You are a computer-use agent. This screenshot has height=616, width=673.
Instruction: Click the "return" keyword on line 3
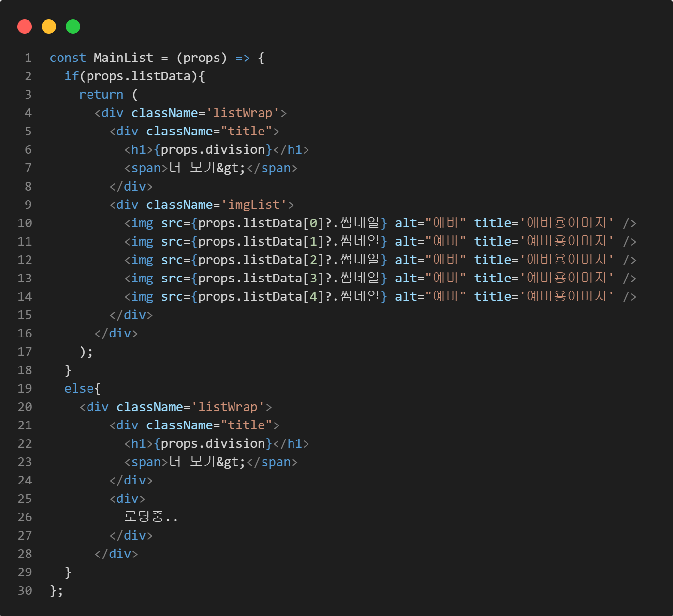coord(101,94)
